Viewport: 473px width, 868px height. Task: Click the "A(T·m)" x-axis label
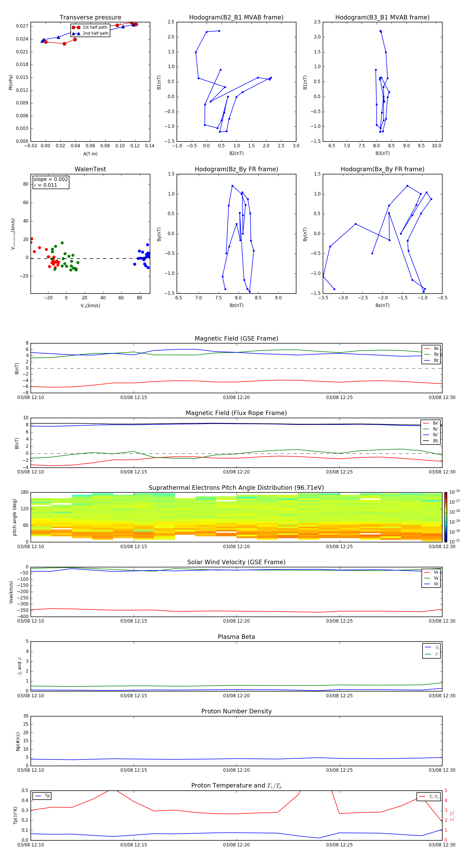(x=90, y=154)
